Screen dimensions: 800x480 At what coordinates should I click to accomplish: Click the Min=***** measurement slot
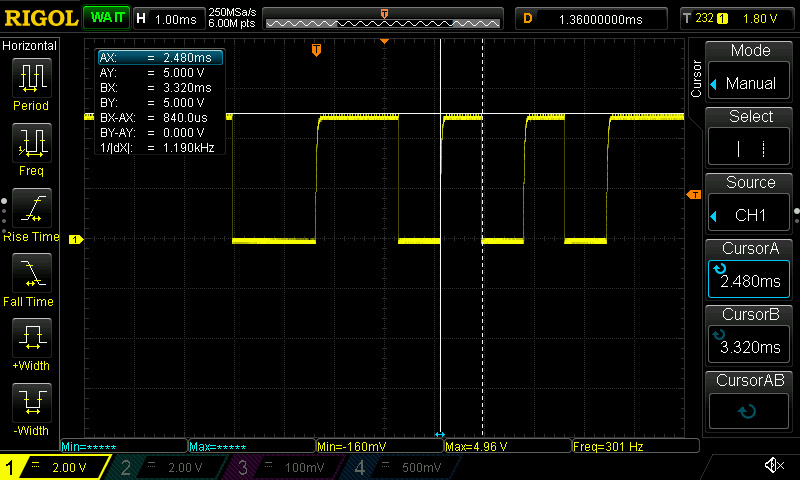click(x=124, y=446)
